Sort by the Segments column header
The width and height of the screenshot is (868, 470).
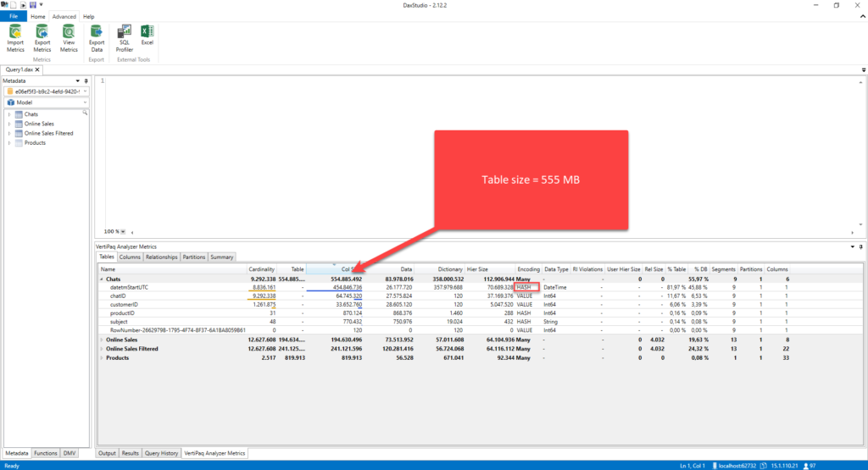(x=724, y=269)
